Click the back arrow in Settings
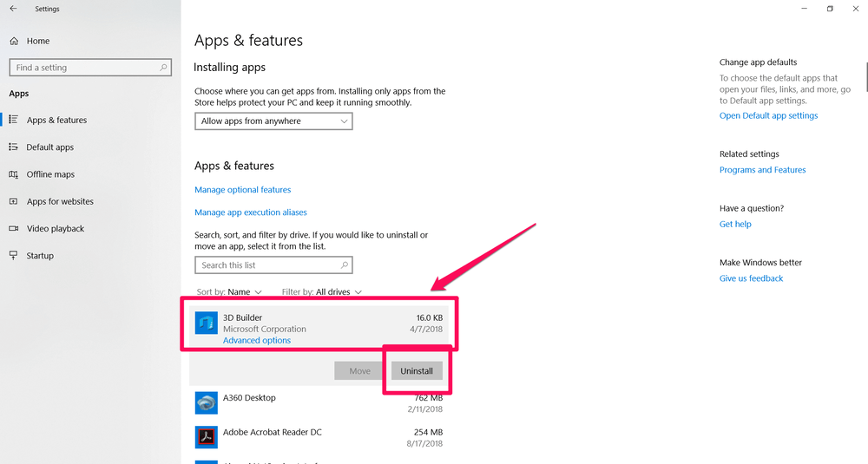This screenshot has height=464, width=868. (x=13, y=9)
